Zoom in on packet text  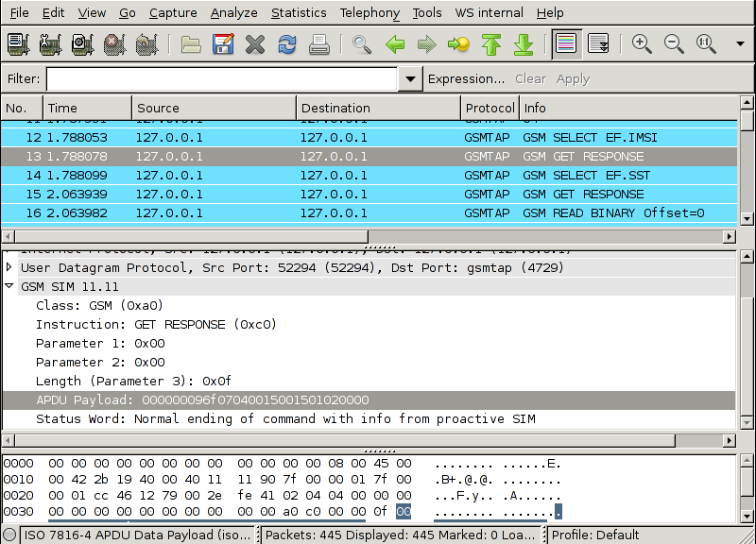pyautogui.click(x=642, y=44)
